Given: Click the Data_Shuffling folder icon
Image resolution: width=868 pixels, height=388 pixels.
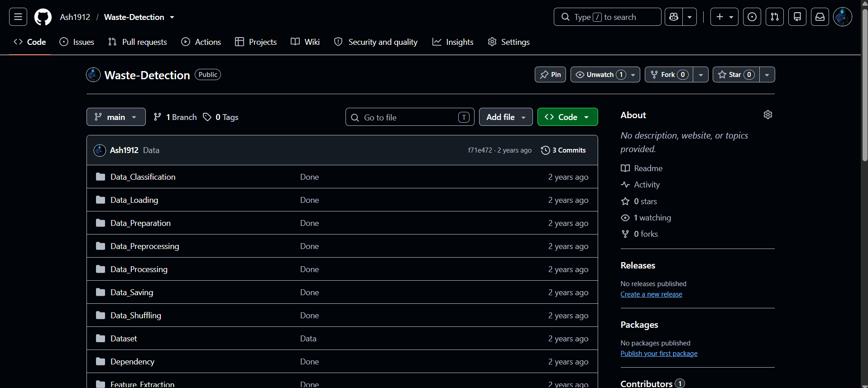Looking at the screenshot, I should [101, 315].
